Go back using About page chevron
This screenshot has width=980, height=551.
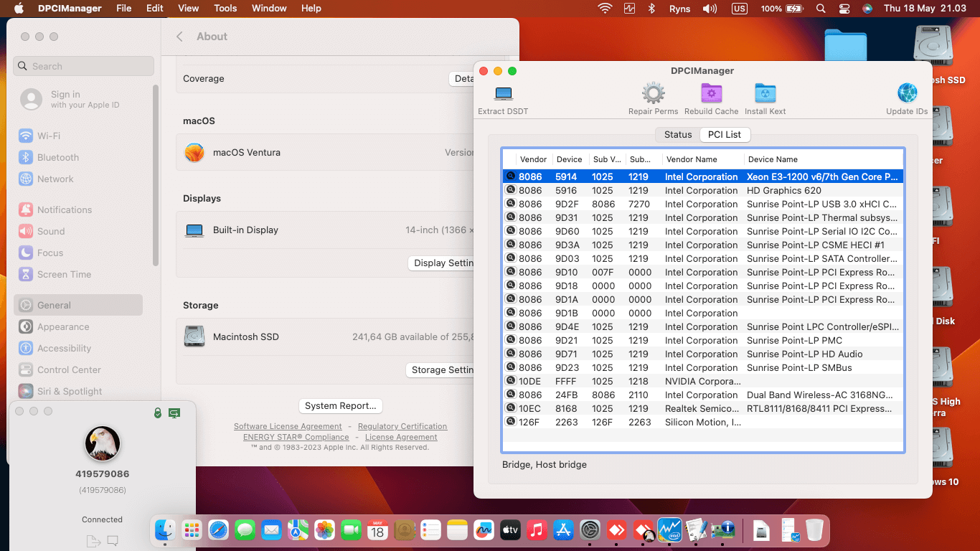[x=180, y=37]
